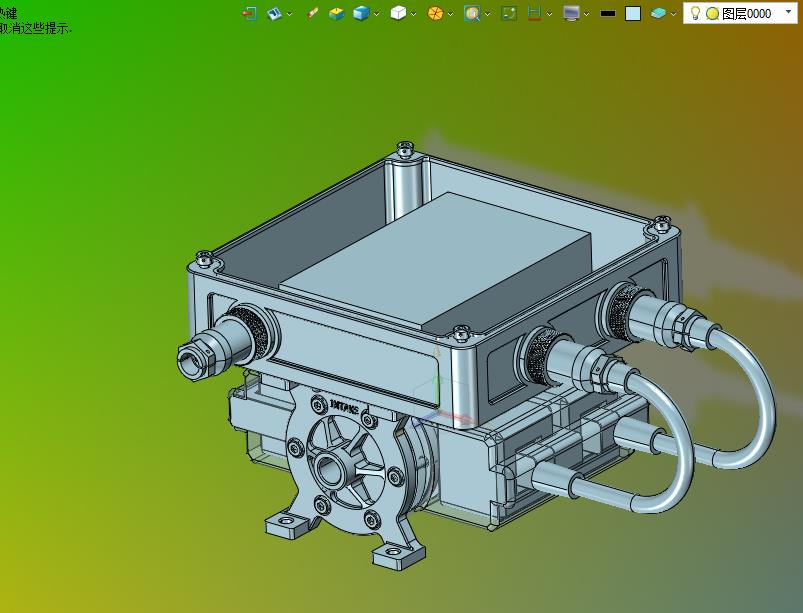Open dropdown next to orange sphere icon
803x613 pixels.
tap(450, 14)
